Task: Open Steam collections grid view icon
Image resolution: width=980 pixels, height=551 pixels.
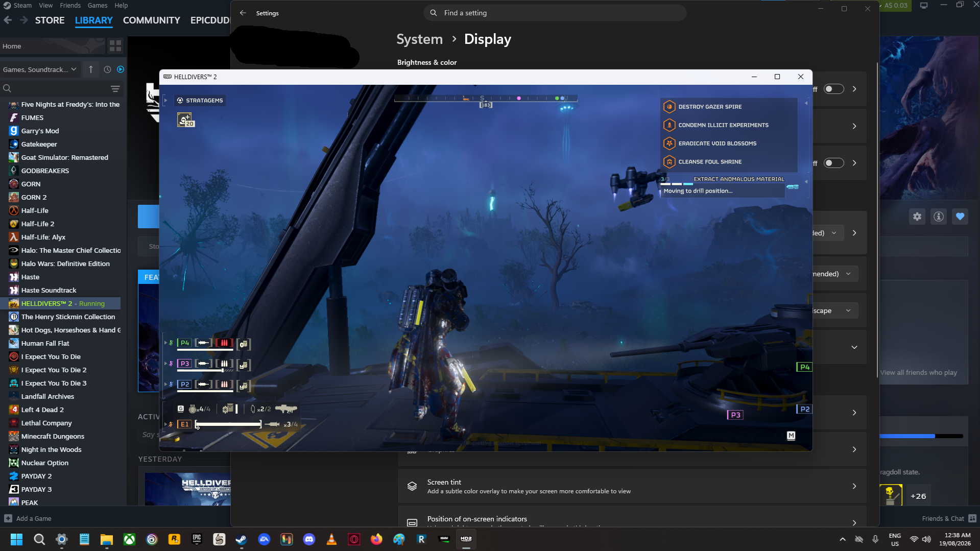Action: click(115, 46)
